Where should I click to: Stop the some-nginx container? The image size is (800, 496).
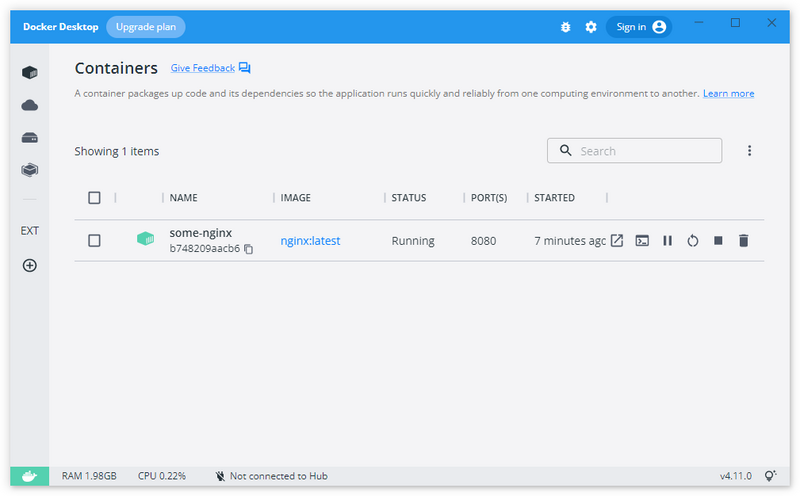coord(718,240)
